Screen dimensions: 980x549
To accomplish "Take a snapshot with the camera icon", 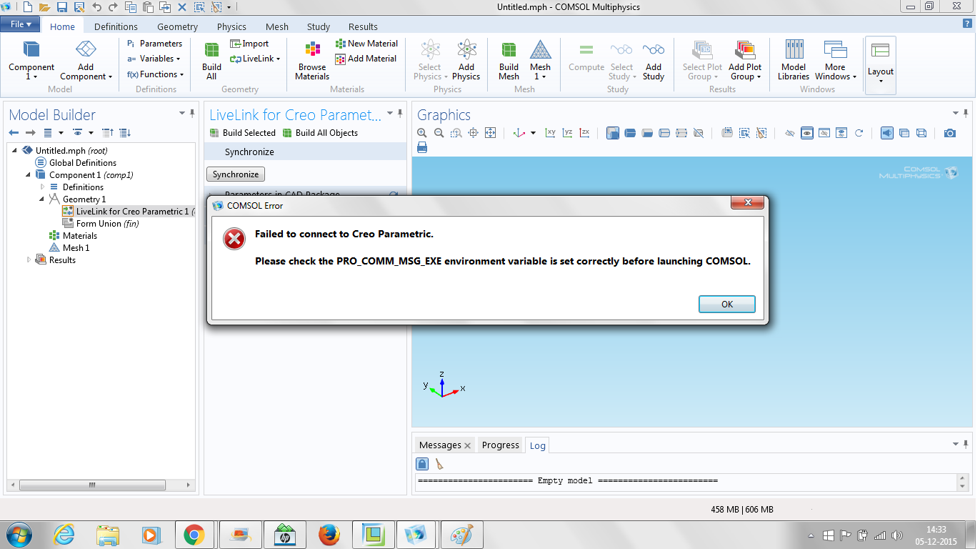I will (949, 133).
